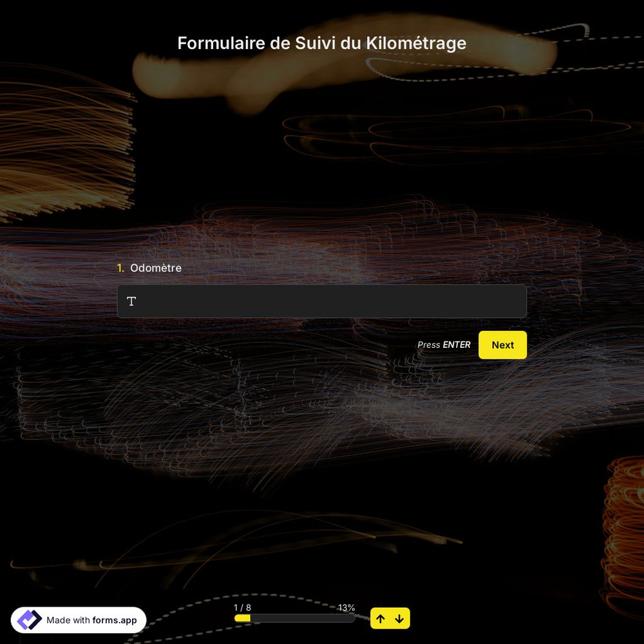Click the yellow question number 1.
Image resolution: width=644 pixels, height=644 pixels.
point(120,268)
